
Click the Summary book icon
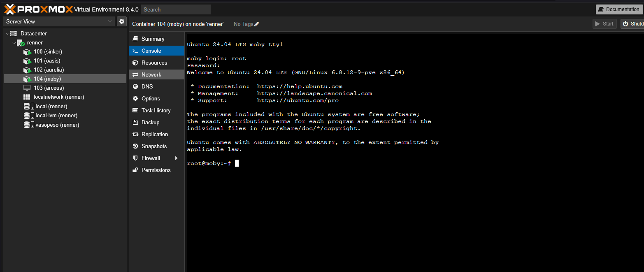[x=135, y=39]
